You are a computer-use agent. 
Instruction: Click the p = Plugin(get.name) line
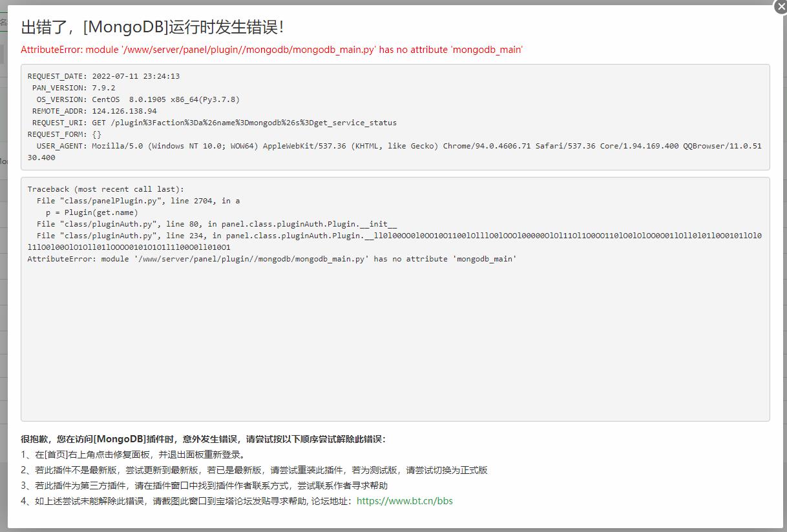(x=92, y=212)
